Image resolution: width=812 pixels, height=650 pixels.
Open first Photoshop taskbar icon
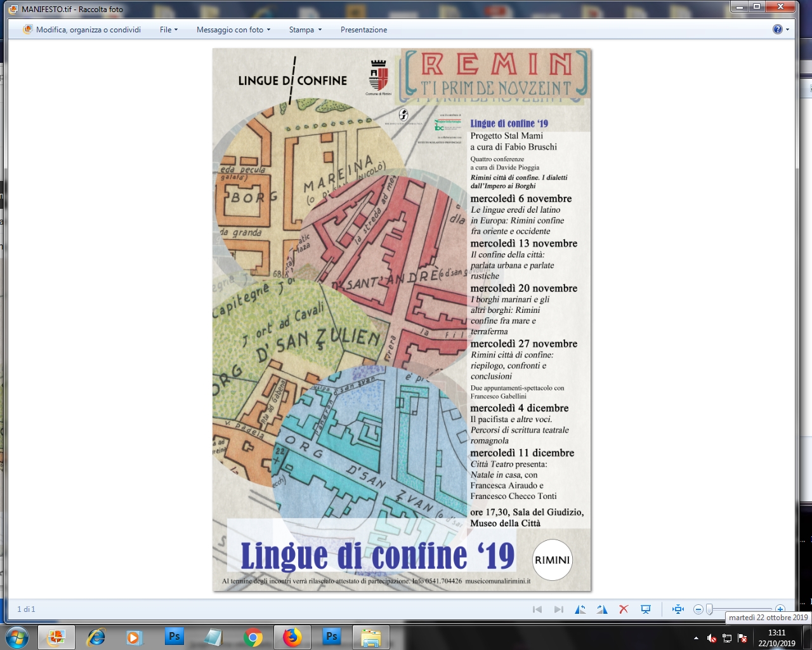click(174, 637)
